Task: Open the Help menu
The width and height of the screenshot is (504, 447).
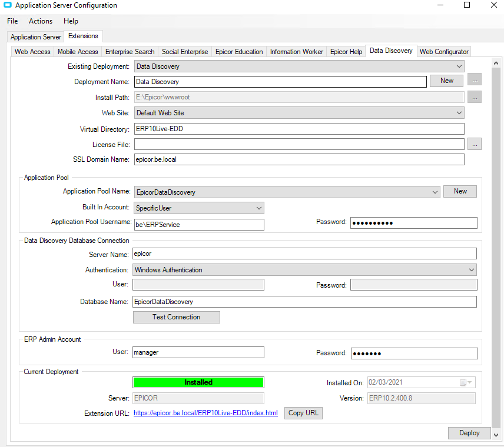Action: pos(71,21)
